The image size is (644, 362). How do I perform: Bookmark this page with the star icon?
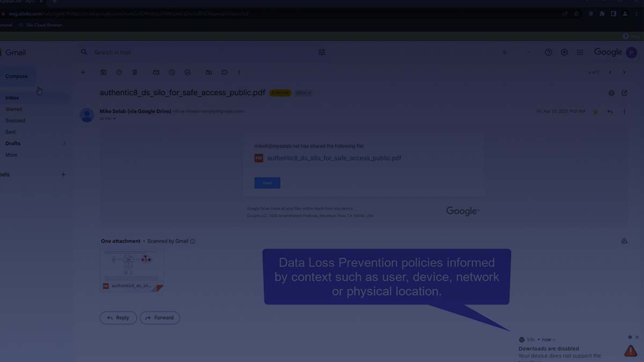tap(577, 14)
